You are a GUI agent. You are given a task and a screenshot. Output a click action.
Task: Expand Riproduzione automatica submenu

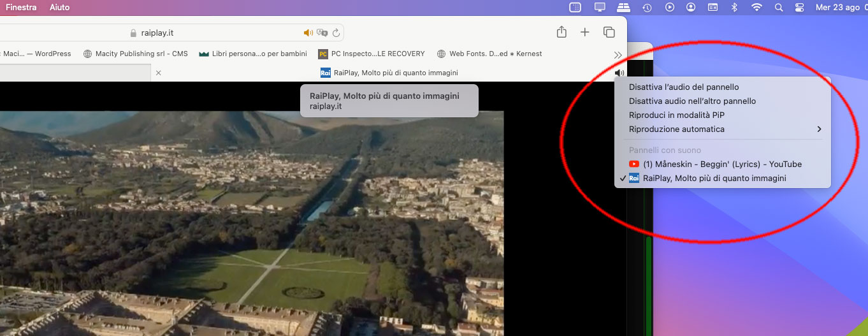[723, 129]
